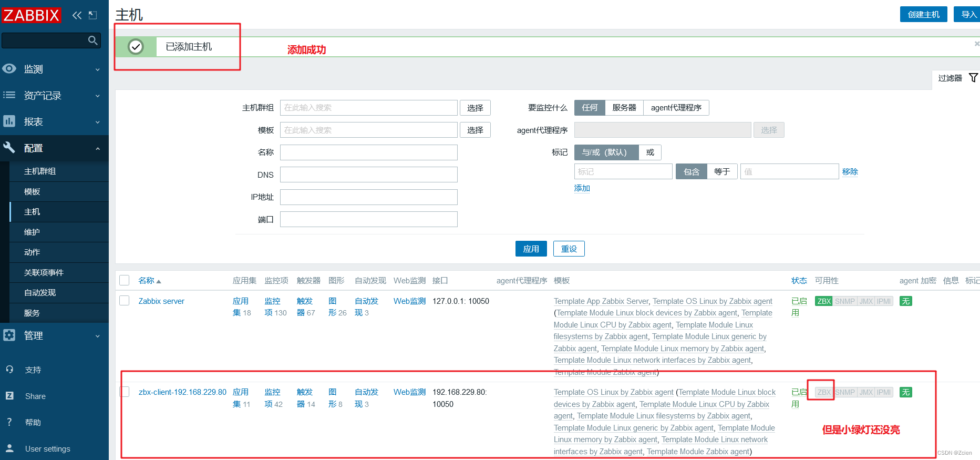Toggle kiosk mode icon beside sidebar collapse
This screenshot has width=980, height=460.
(93, 15)
